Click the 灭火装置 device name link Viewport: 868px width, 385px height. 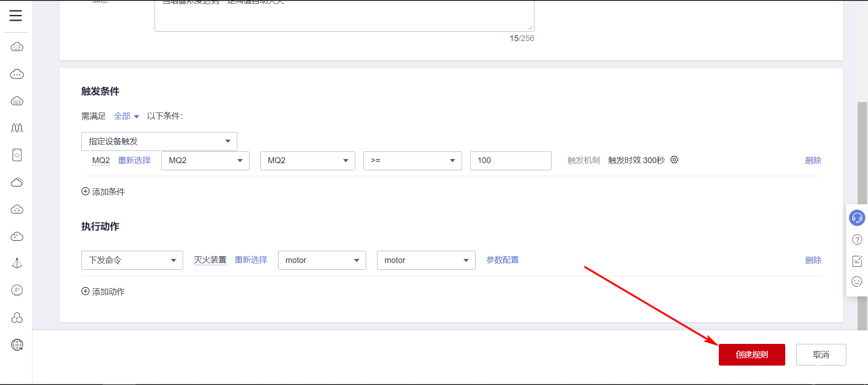pos(210,260)
